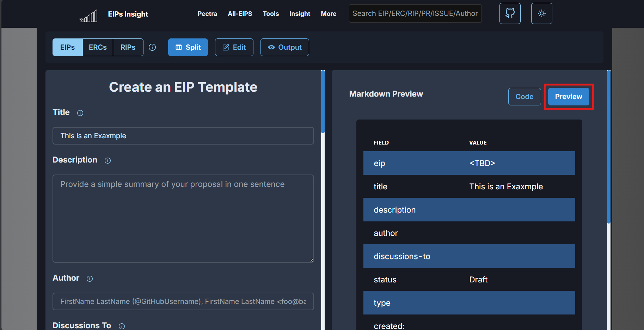644x330 pixels.
Task: Click the info icon next to Title
Action: click(x=80, y=113)
